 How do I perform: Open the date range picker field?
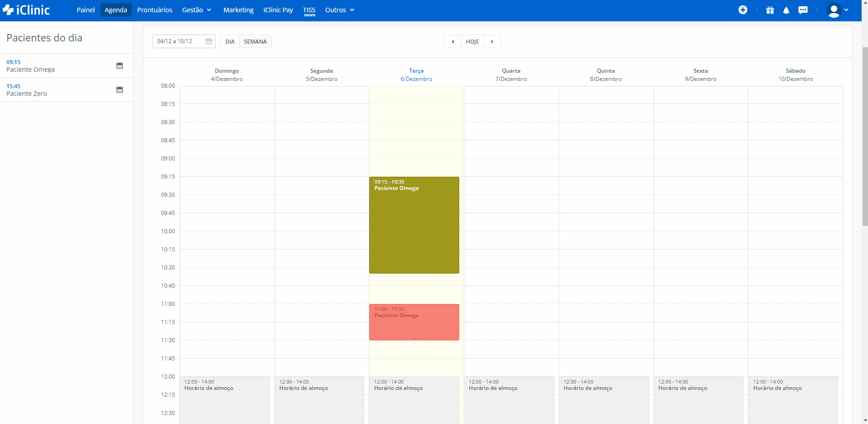[184, 41]
